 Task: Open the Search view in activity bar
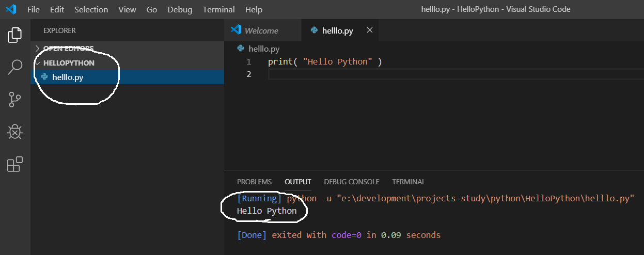(x=15, y=67)
